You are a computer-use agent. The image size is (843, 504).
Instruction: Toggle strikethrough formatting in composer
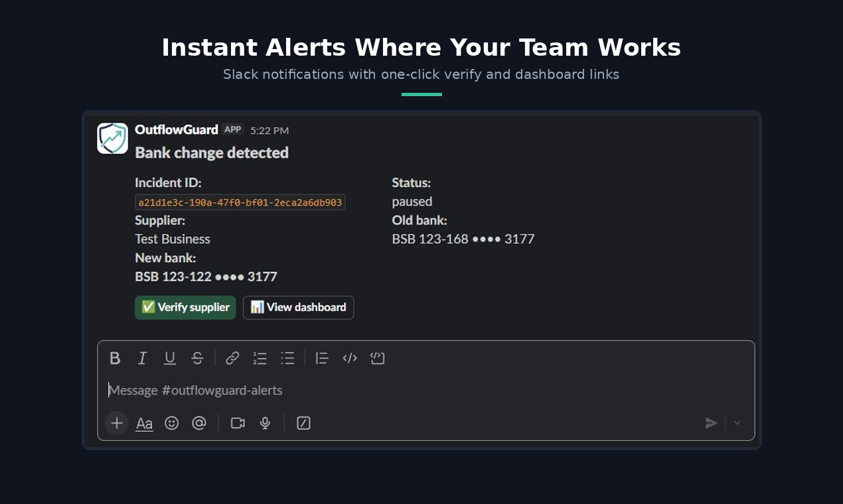click(x=197, y=358)
